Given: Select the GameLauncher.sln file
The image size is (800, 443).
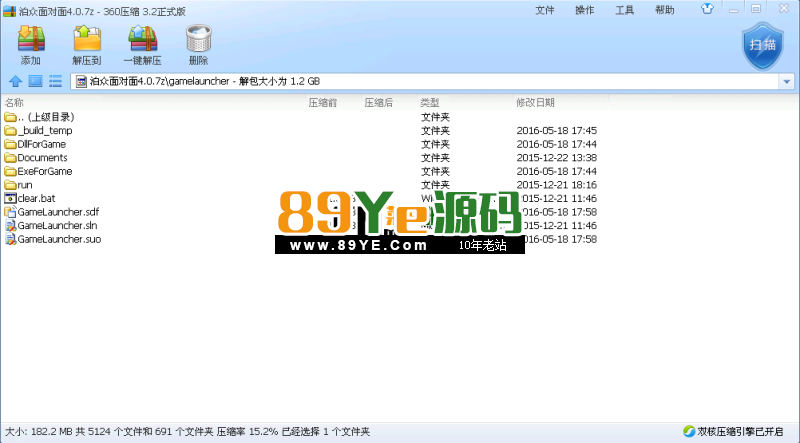Looking at the screenshot, I should [x=58, y=226].
